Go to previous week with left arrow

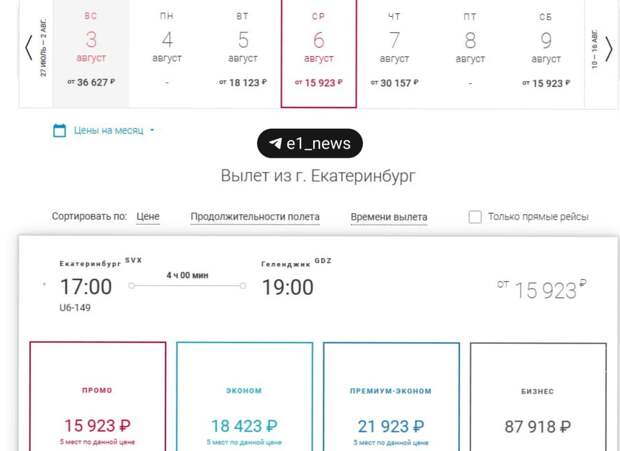[28, 48]
